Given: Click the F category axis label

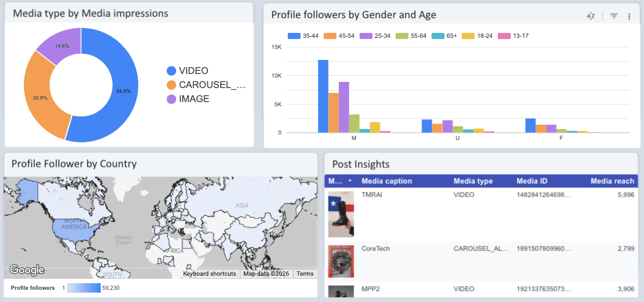Looking at the screenshot, I should [x=561, y=138].
